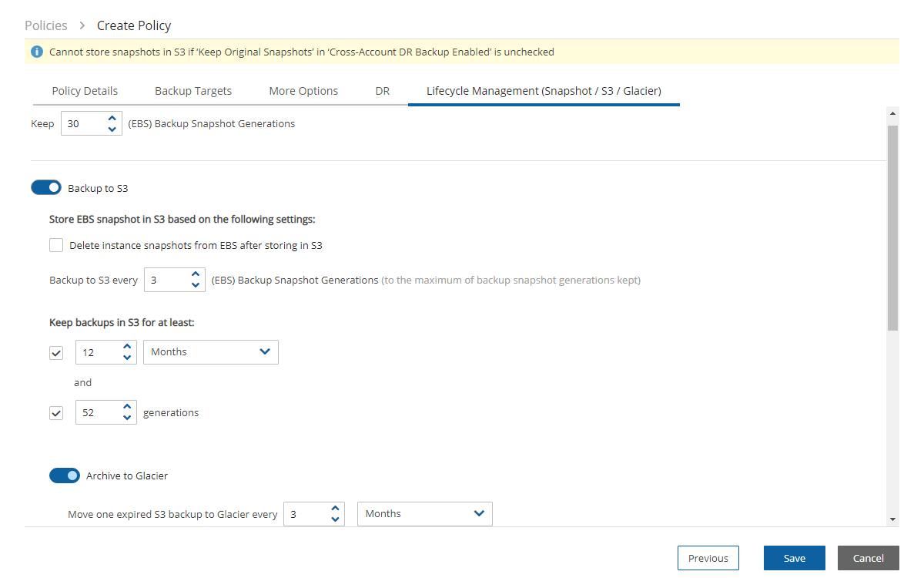Screen dimensions: 924x578
Task: Click the input field showing 12
Action: [106, 352]
